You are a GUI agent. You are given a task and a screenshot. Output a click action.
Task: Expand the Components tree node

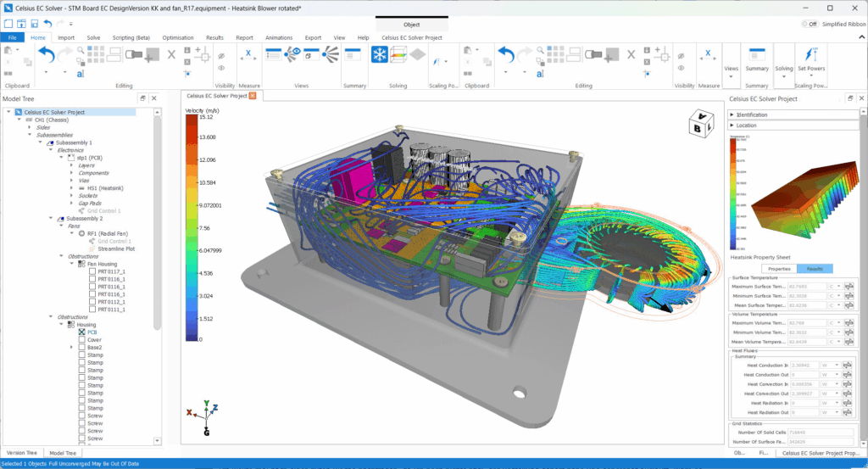[x=71, y=173]
